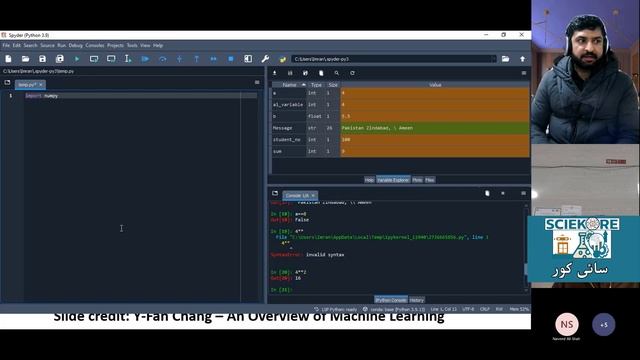Open File menu
This screenshot has height=360, width=640.
[6, 46]
